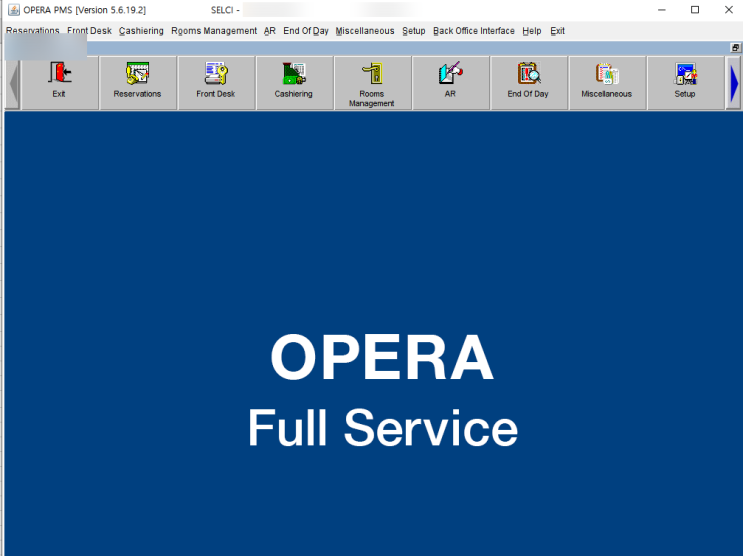Open the Rooms Management menu
Screen dimensions: 743x556
coord(214,31)
